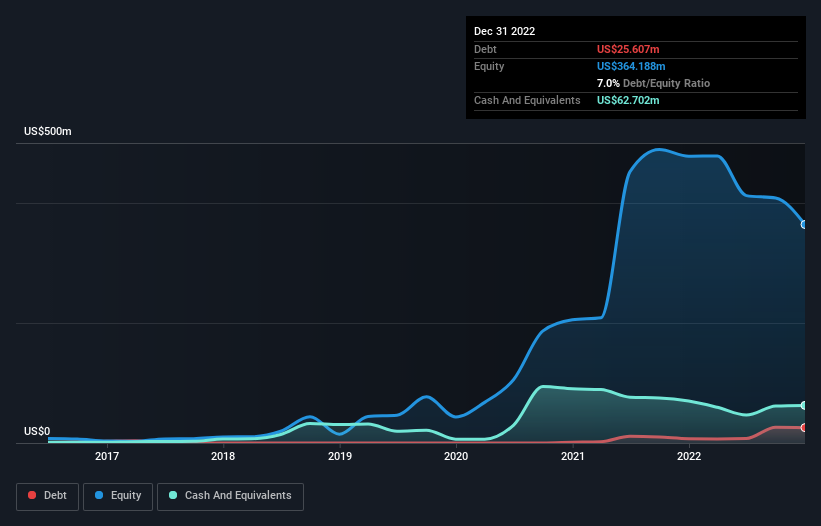Click the Dec 31 2022 tooltip date
Screen dimensions: 821x526
(504, 31)
